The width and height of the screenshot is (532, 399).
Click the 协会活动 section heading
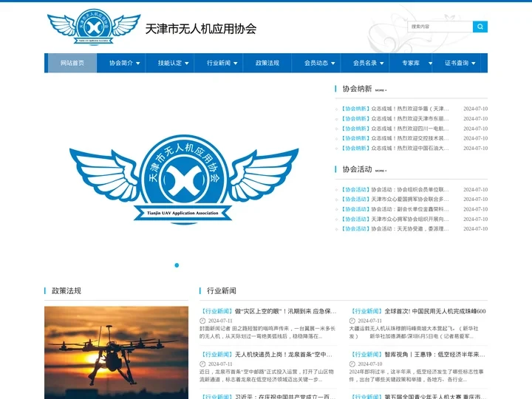[x=357, y=169]
